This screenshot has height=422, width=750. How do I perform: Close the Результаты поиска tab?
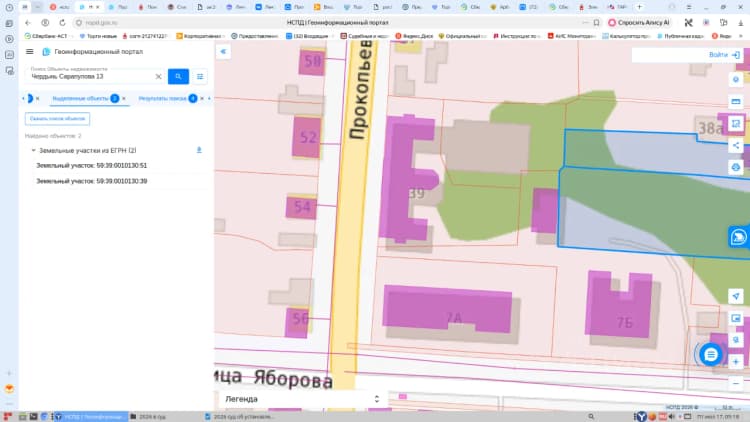click(202, 99)
